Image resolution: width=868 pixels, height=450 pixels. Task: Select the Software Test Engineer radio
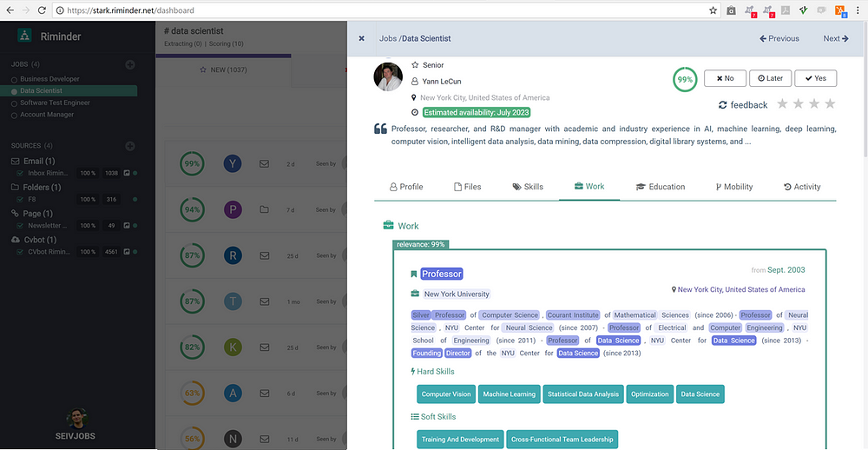pos(15,103)
